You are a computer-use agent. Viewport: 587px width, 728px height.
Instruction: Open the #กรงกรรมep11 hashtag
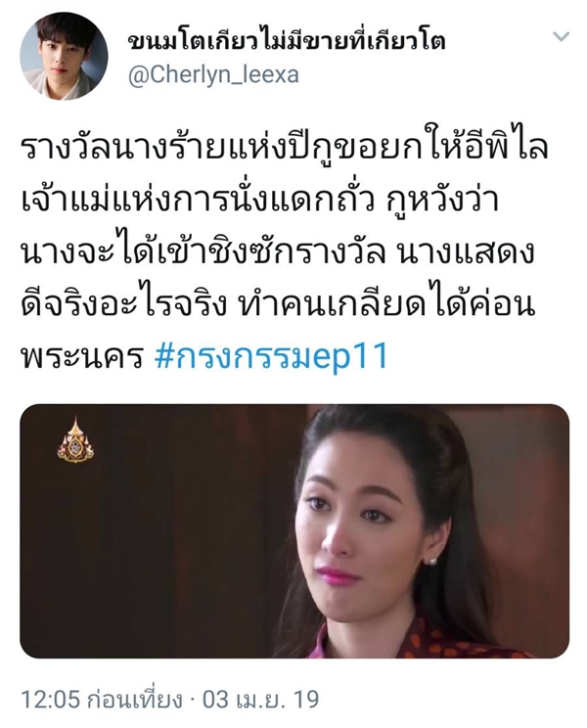(271, 358)
